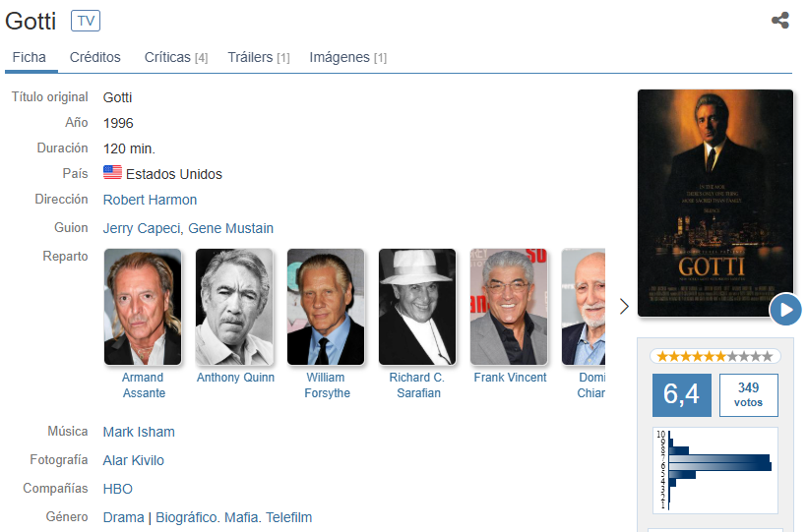This screenshot has height=532, width=807.
Task: Play the trailer from the poster button
Action: coord(785,310)
